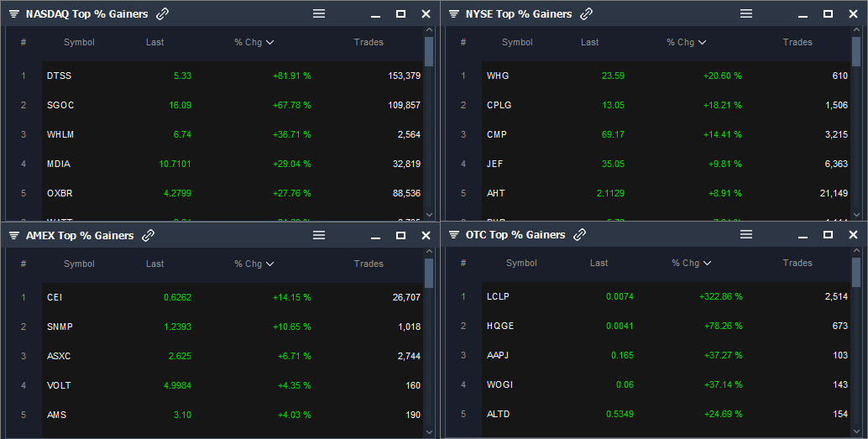
Task: Select HQGE symbol in OTC gainers
Action: click(499, 326)
